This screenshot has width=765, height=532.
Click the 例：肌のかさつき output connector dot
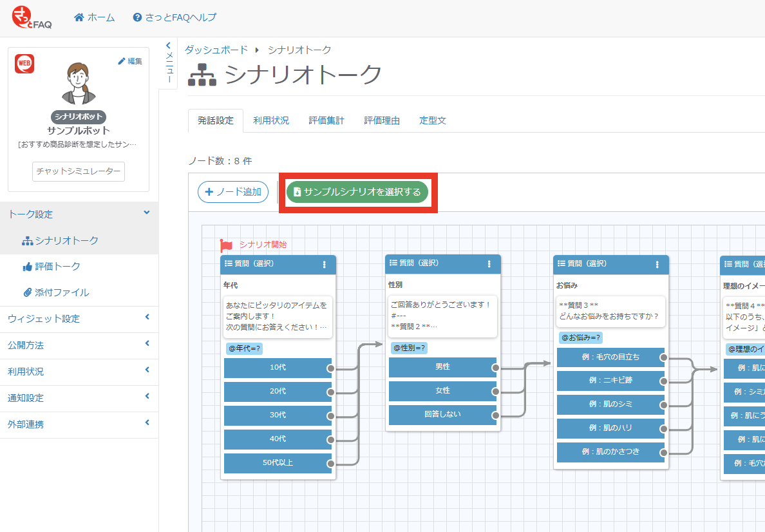[663, 453]
